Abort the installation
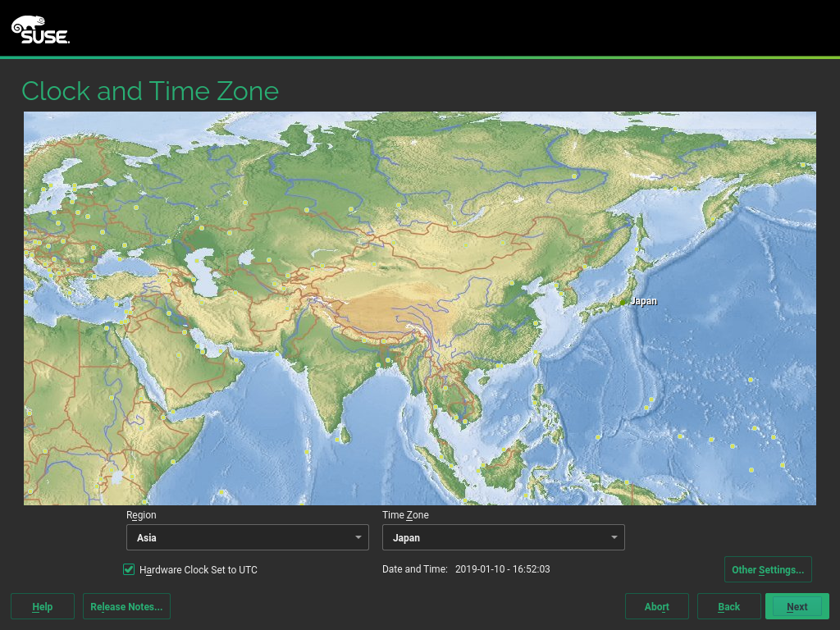This screenshot has width=840, height=630. (x=656, y=606)
